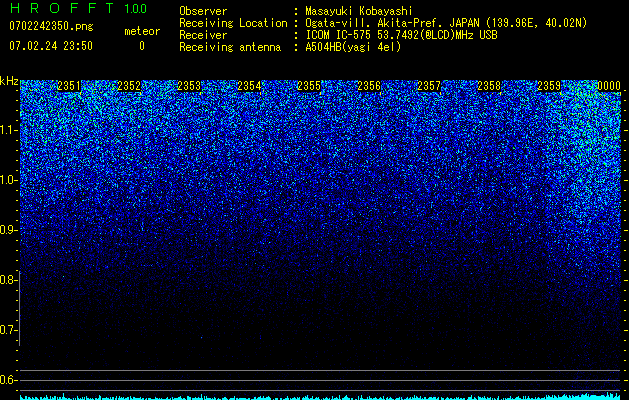Click the 2358 time marker

coord(489,86)
